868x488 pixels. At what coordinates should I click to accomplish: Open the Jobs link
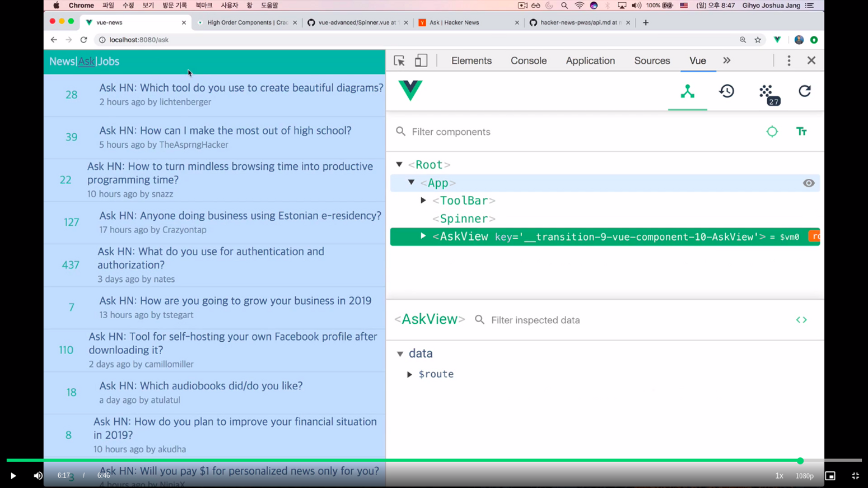[109, 62]
